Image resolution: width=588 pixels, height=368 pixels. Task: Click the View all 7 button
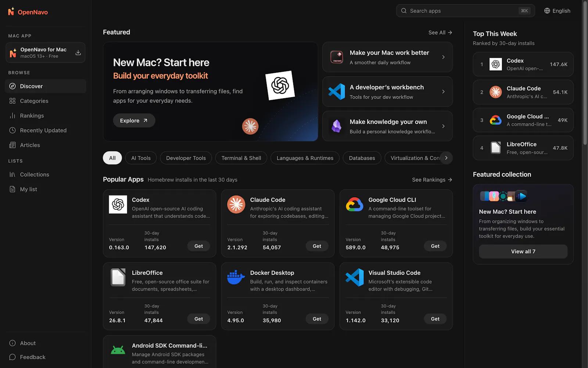point(523,251)
